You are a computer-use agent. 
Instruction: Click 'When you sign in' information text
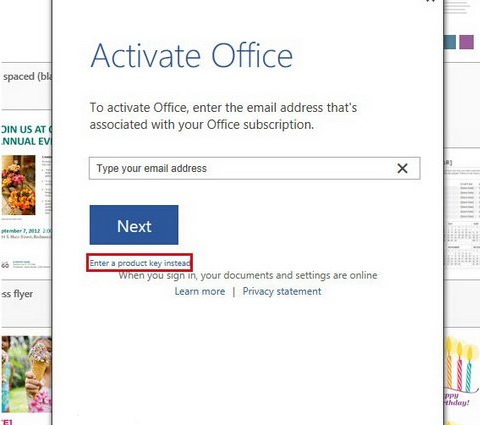(248, 275)
